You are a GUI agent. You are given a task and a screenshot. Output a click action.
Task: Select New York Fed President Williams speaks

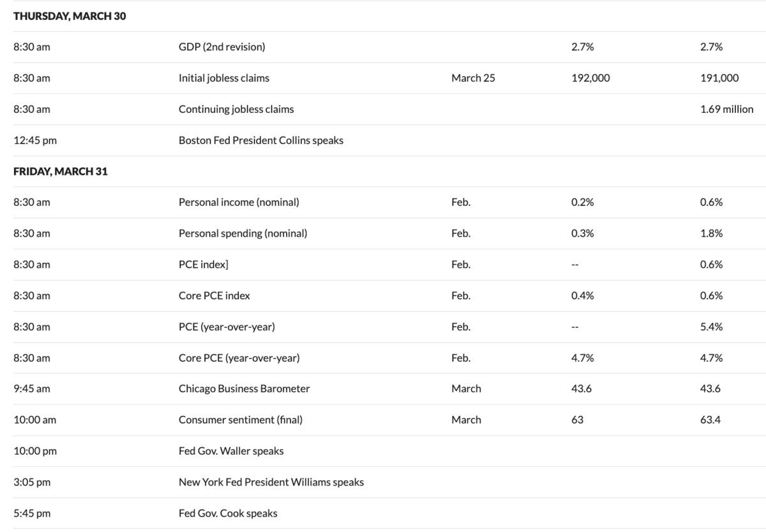[271, 482]
